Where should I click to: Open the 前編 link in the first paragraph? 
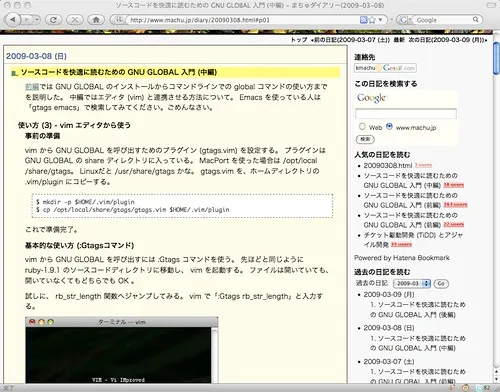tap(32, 87)
